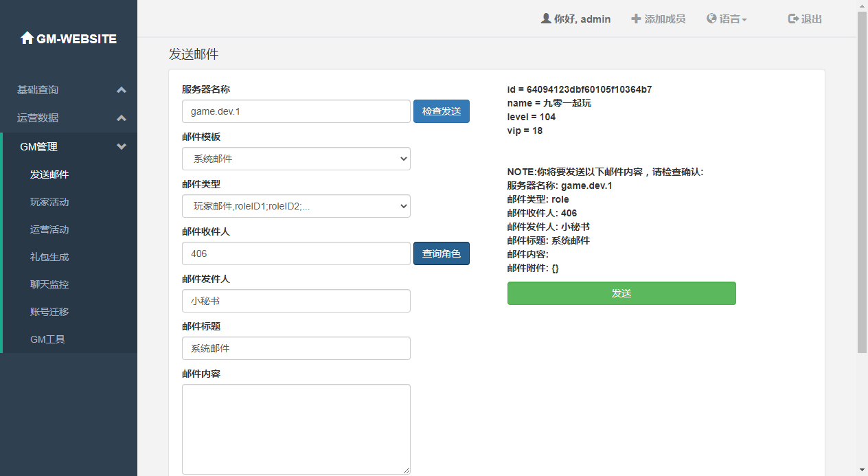
Task: Focus the 邮件内容 text area
Action: click(x=296, y=429)
